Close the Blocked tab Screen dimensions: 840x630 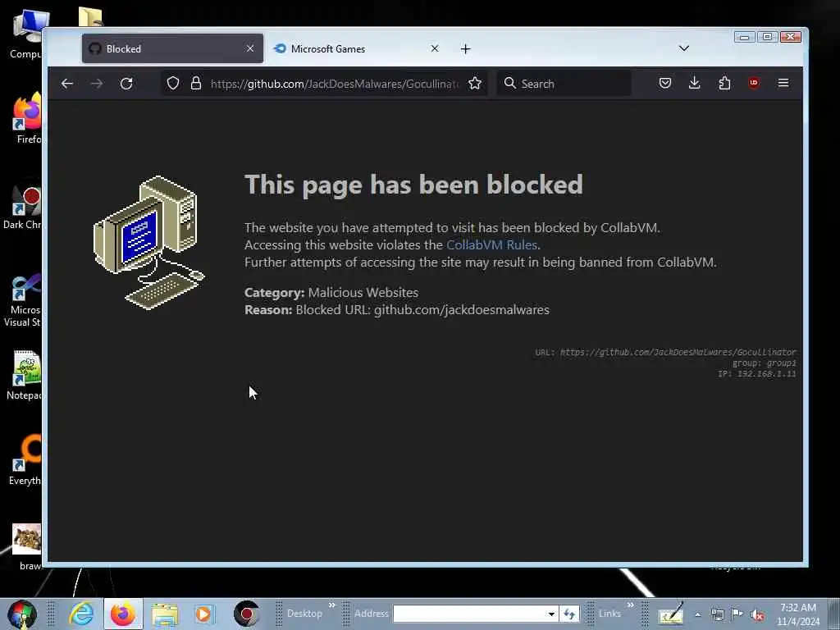[x=250, y=48]
